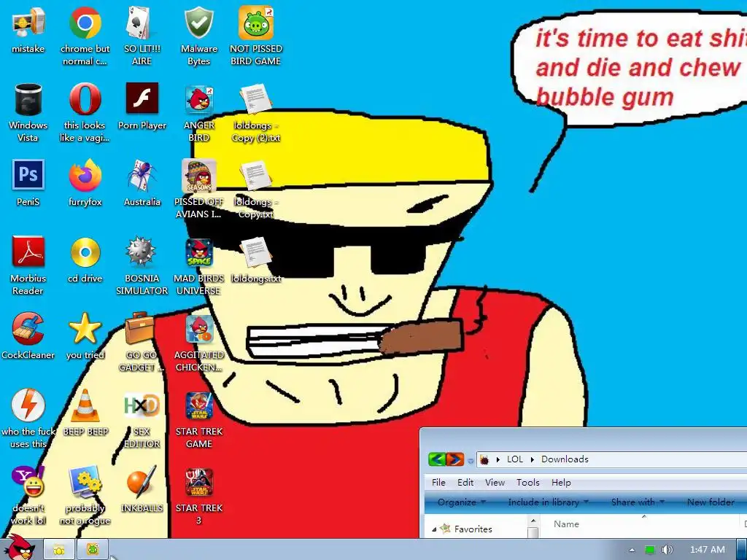Image resolution: width=747 pixels, height=560 pixels.
Task: Switch to the folder taskbar button
Action: tap(59, 550)
